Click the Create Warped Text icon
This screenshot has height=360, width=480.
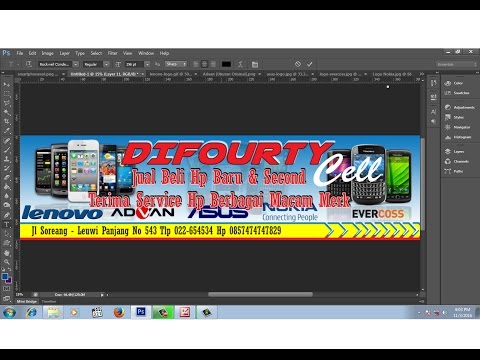pos(240,64)
